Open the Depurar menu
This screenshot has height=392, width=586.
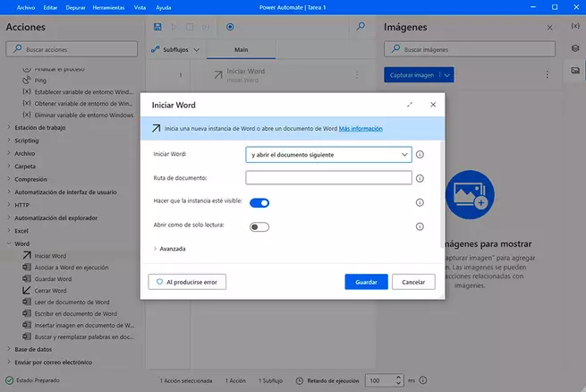(75, 7)
